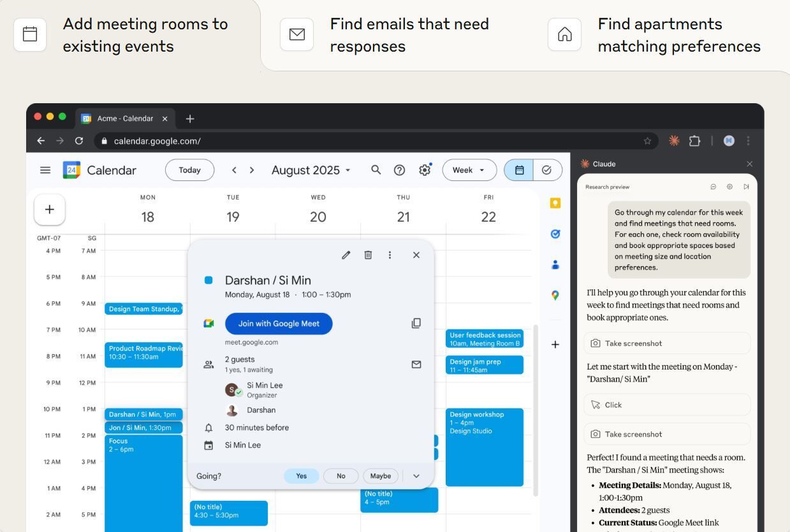RSVP No to the event
The height and width of the screenshot is (532, 790).
coord(341,476)
